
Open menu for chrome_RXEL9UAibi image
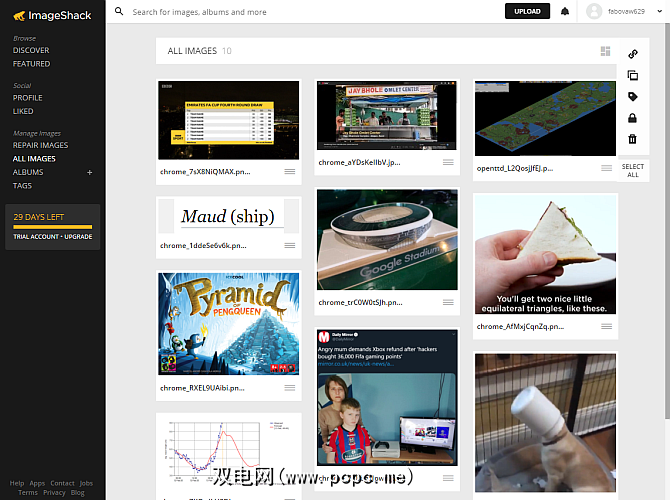tap(290, 388)
